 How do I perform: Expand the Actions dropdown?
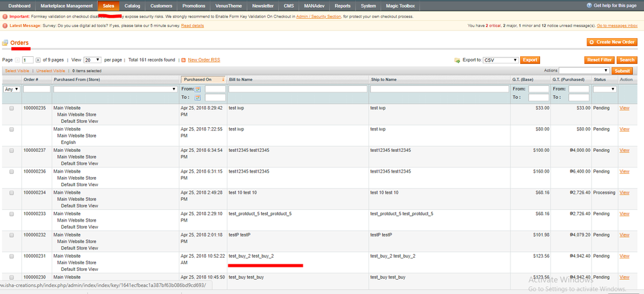point(584,70)
